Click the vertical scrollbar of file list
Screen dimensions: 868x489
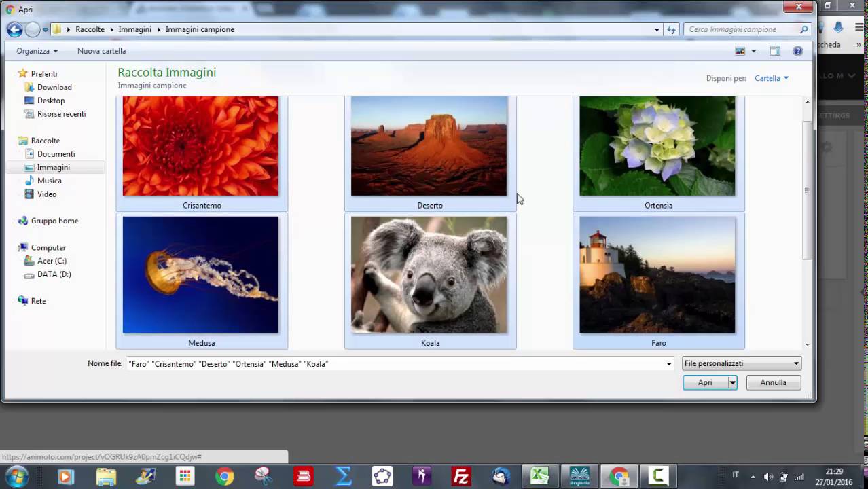[x=807, y=190]
